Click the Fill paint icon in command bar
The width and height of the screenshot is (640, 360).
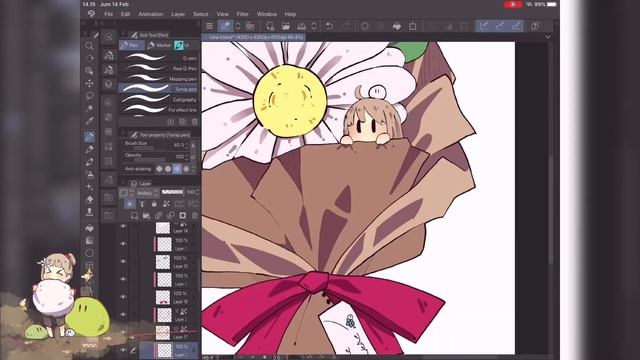click(397, 26)
